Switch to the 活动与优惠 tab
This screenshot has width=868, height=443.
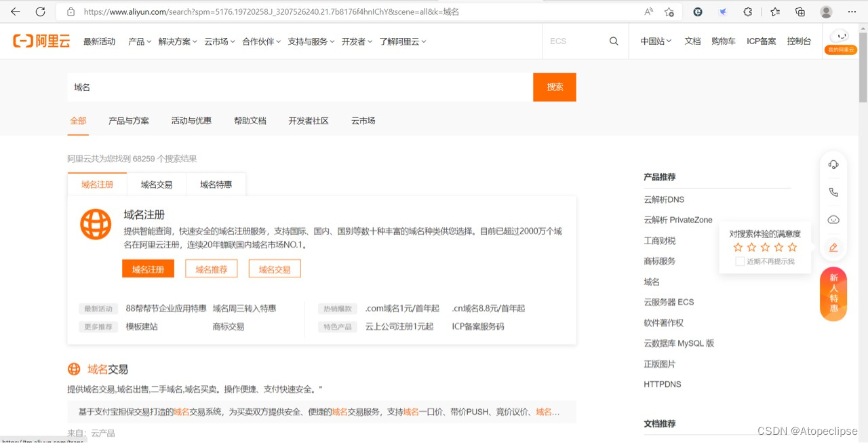191,121
